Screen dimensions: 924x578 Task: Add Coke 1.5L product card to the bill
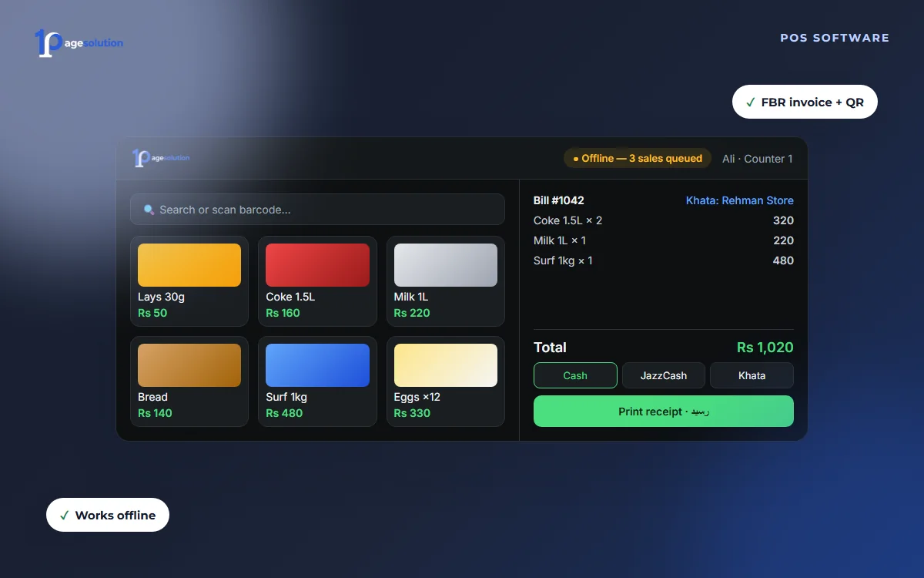[x=317, y=281]
